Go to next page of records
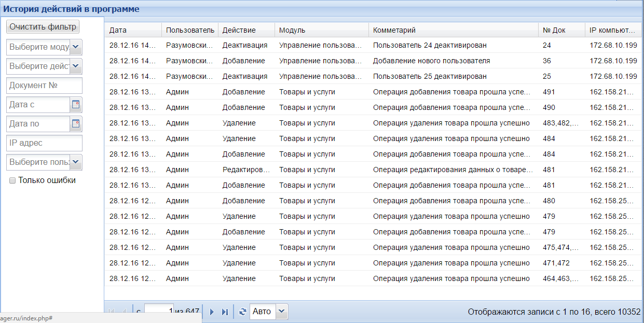The width and height of the screenshot is (644, 323). point(212,312)
